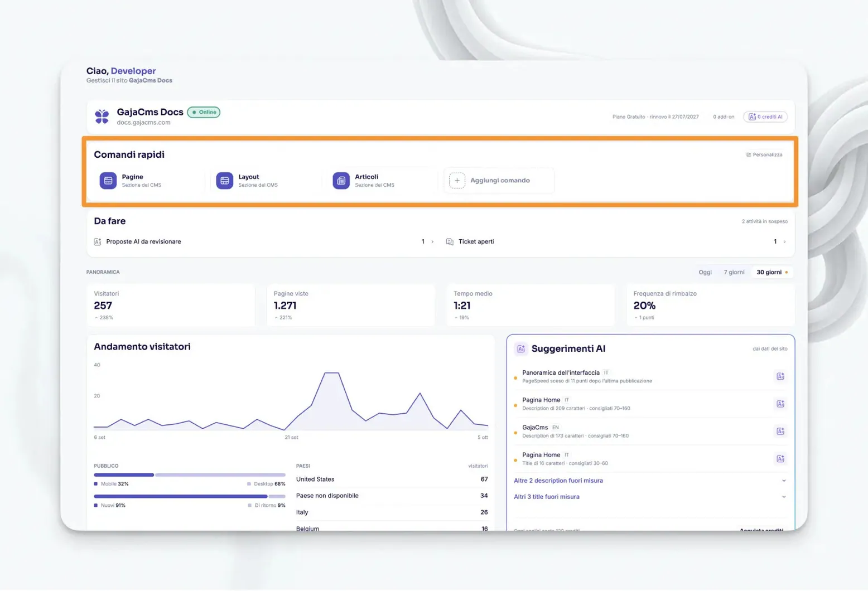
Task: Open the Layout quick command icon
Action: tap(225, 181)
